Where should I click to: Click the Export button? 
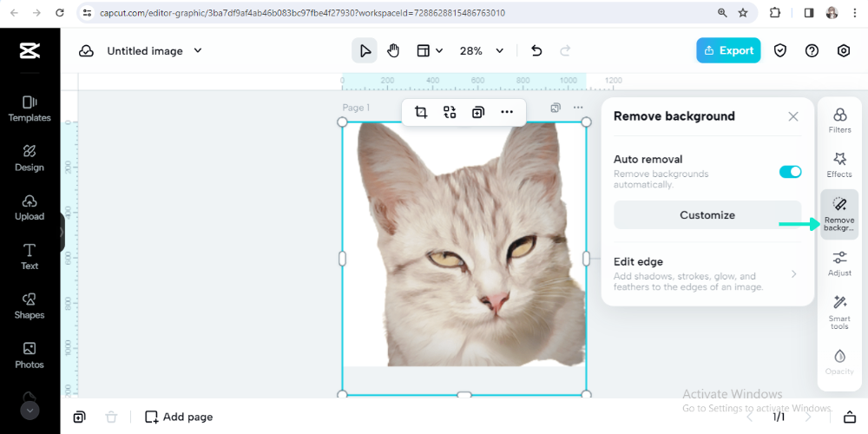pos(727,50)
